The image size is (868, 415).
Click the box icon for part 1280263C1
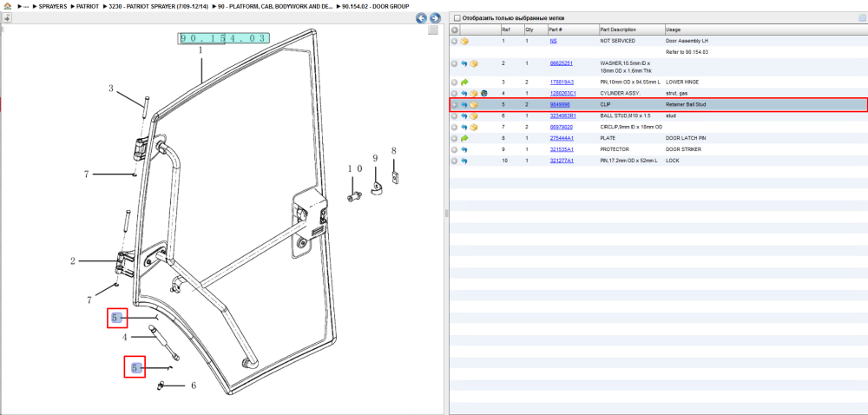pos(473,94)
